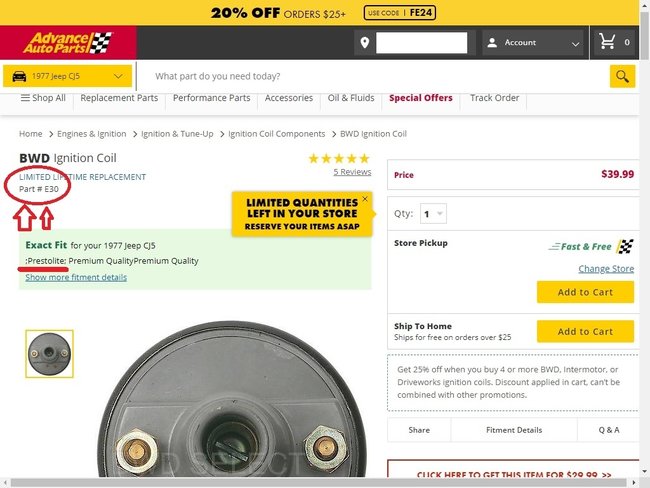Click the yellow search magnifier button
Image resolution: width=650 pixels, height=488 pixels.
[622, 76]
